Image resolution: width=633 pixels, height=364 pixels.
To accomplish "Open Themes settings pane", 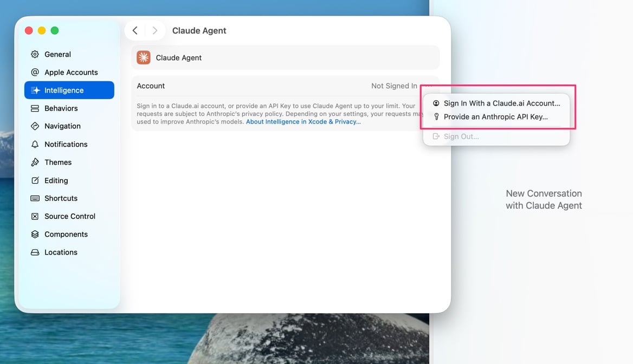I will tap(69, 162).
